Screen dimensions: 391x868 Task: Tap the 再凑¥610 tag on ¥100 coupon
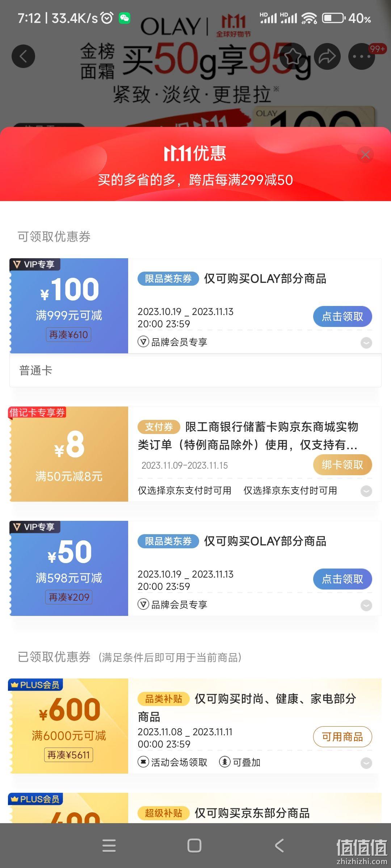click(x=68, y=335)
